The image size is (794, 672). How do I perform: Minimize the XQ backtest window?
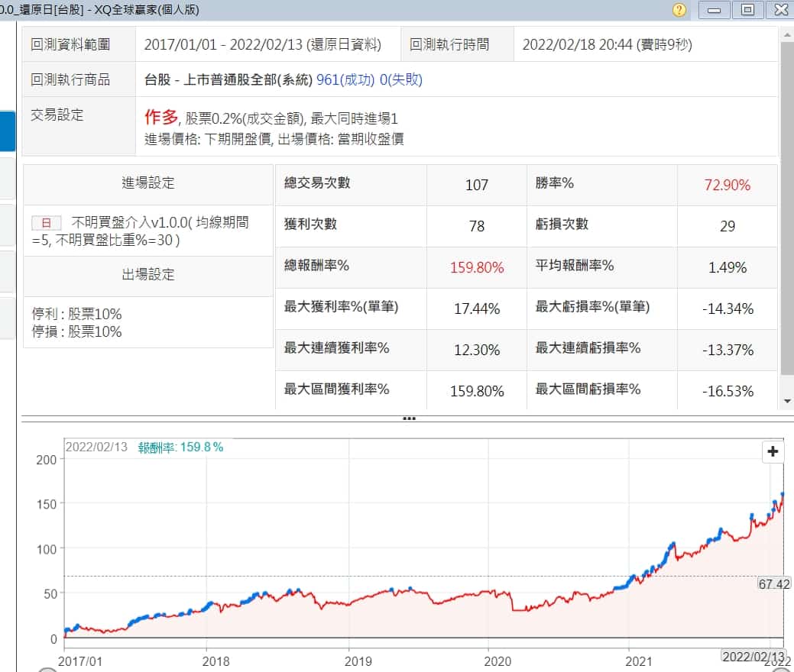[x=714, y=10]
